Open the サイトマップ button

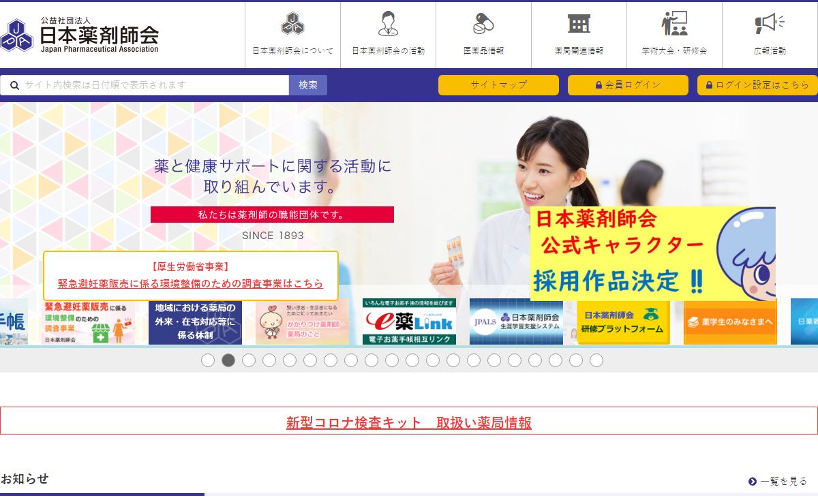[x=498, y=85]
